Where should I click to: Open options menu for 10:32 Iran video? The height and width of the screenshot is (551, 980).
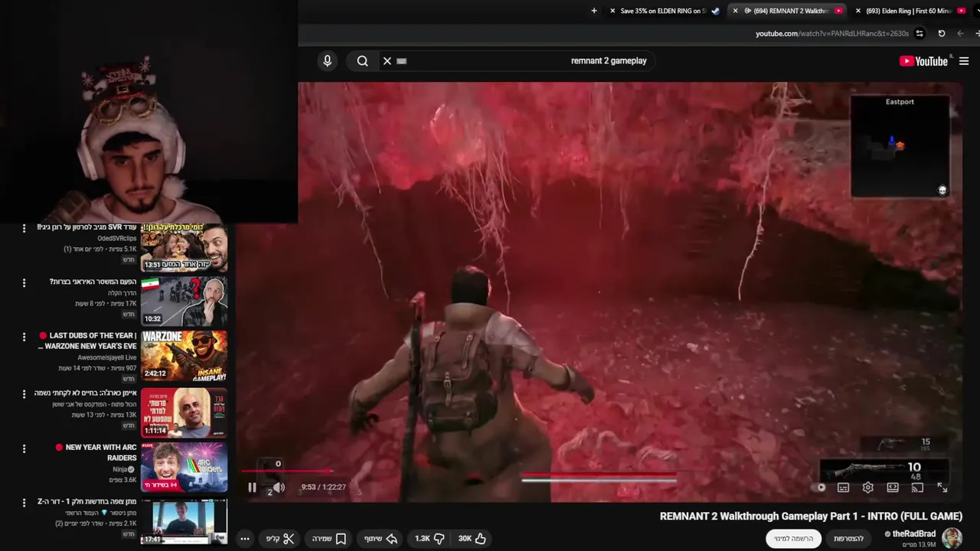coord(24,282)
